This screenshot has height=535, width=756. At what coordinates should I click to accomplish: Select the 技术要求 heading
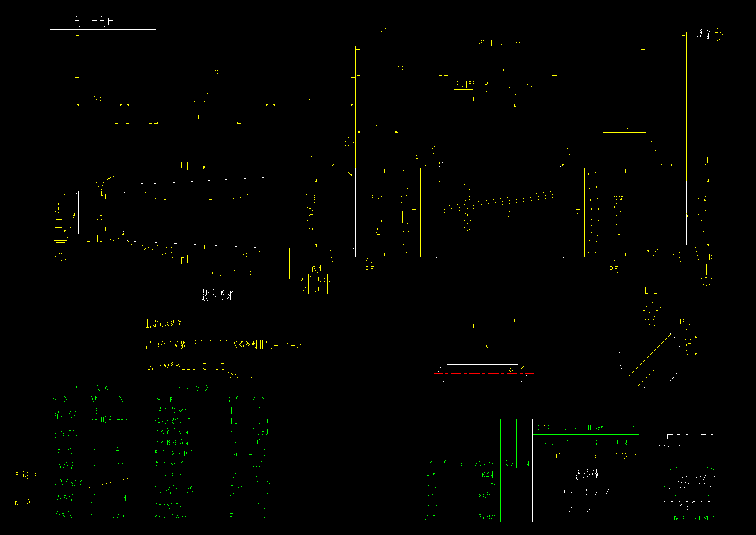tap(218, 295)
